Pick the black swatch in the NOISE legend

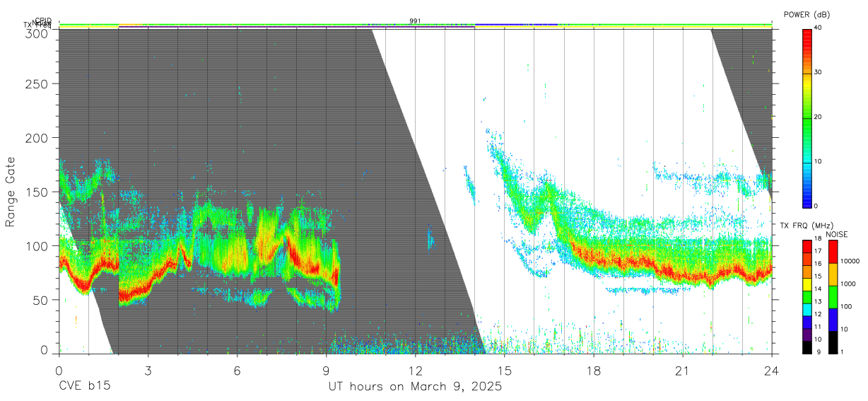point(832,342)
